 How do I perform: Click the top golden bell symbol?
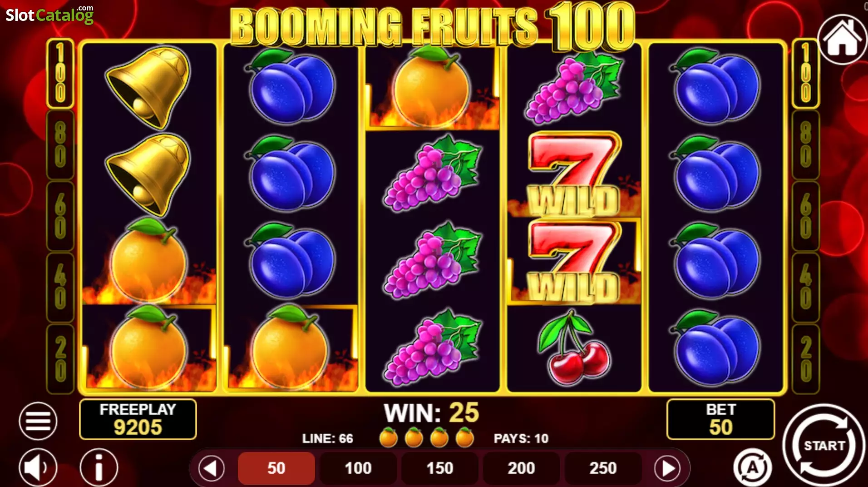tap(148, 87)
